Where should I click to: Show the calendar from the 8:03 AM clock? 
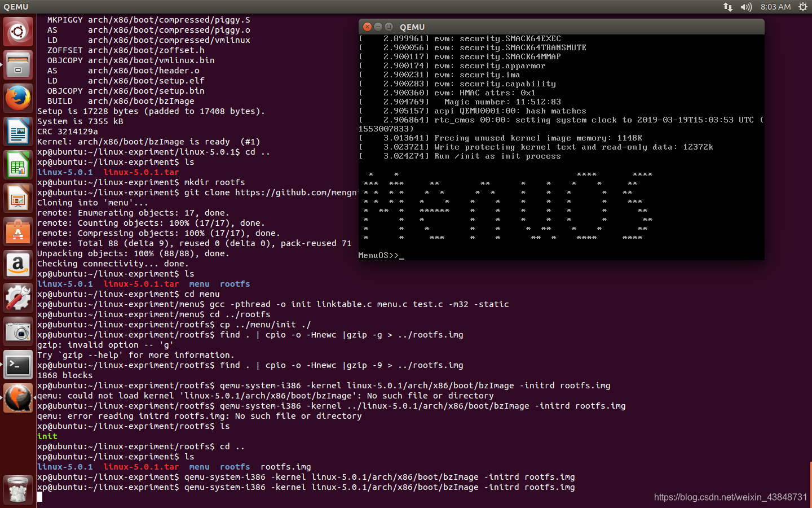(x=775, y=7)
